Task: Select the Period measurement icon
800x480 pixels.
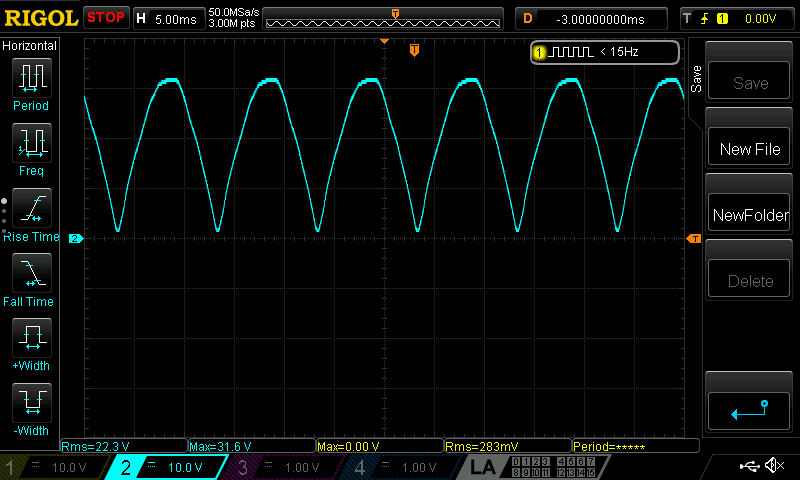Action: coord(32,78)
